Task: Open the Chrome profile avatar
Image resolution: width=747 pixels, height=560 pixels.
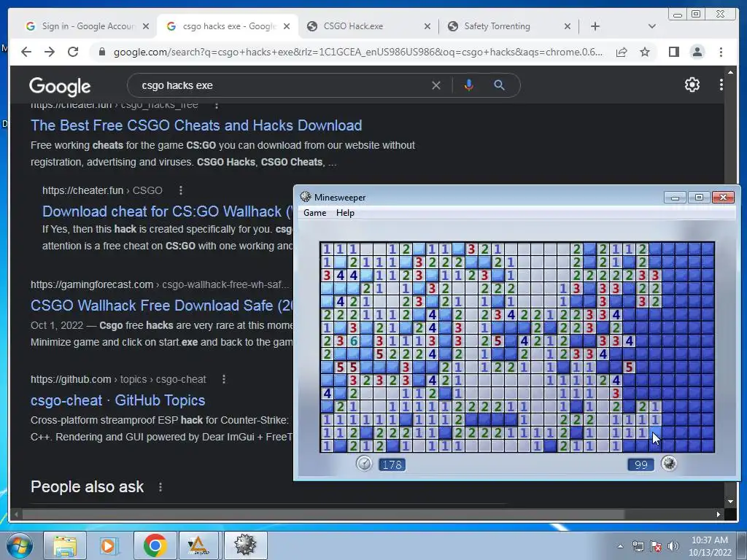Action: (697, 52)
